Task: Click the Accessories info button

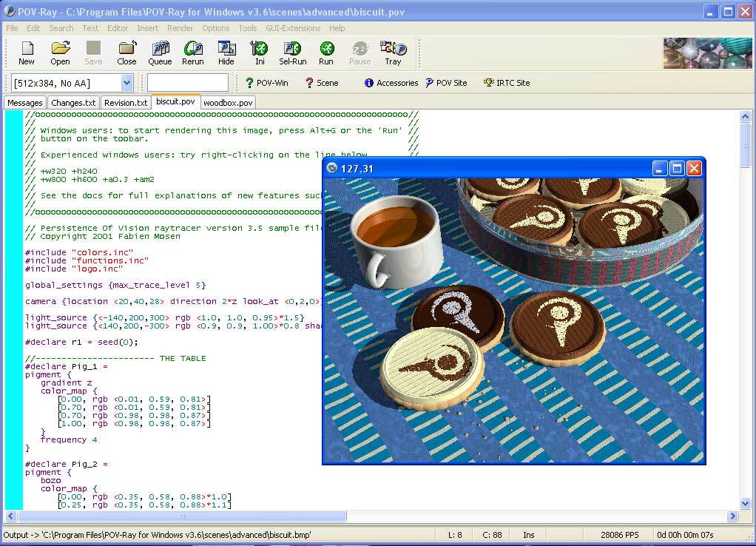Action: [x=391, y=83]
